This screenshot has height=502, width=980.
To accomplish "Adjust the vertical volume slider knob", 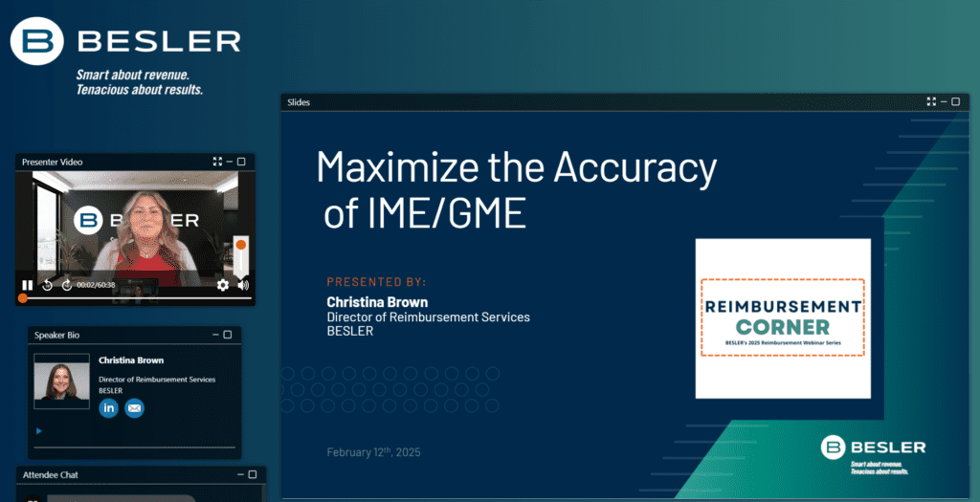I will (240, 244).
